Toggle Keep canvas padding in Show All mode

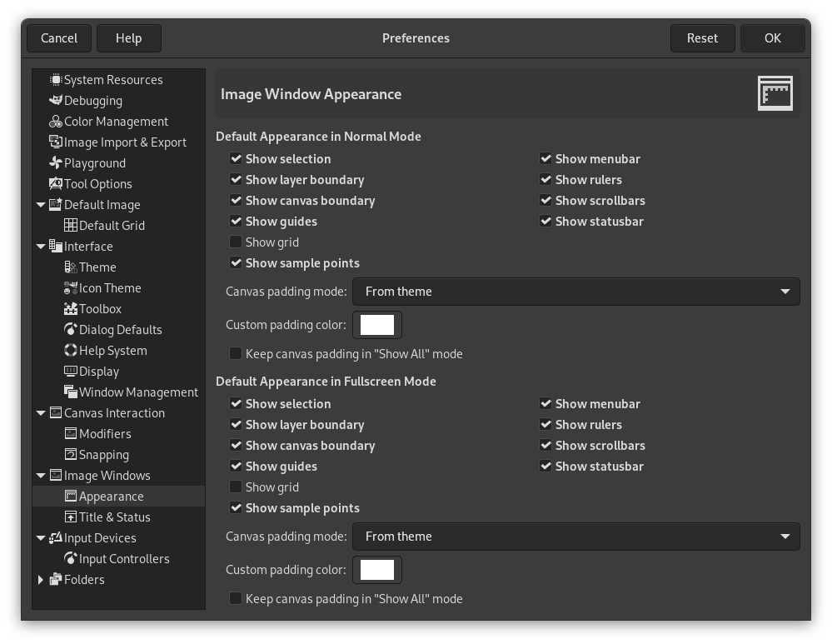237,353
